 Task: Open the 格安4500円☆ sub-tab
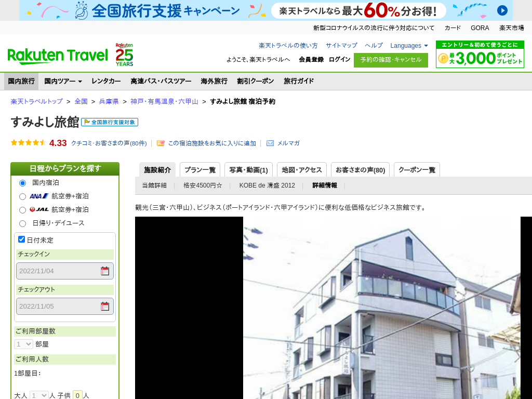point(203,185)
